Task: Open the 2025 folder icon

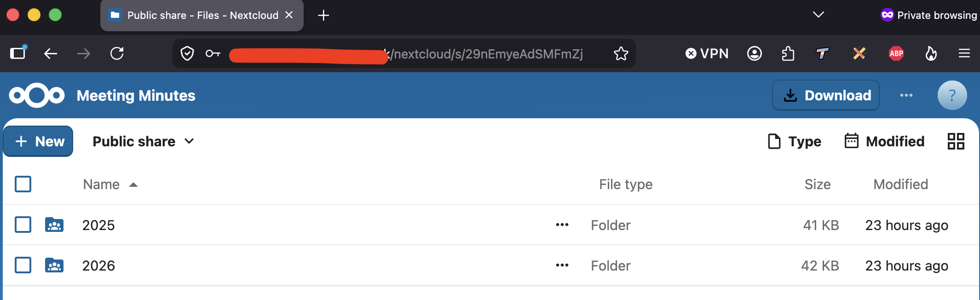Action: 54,225
